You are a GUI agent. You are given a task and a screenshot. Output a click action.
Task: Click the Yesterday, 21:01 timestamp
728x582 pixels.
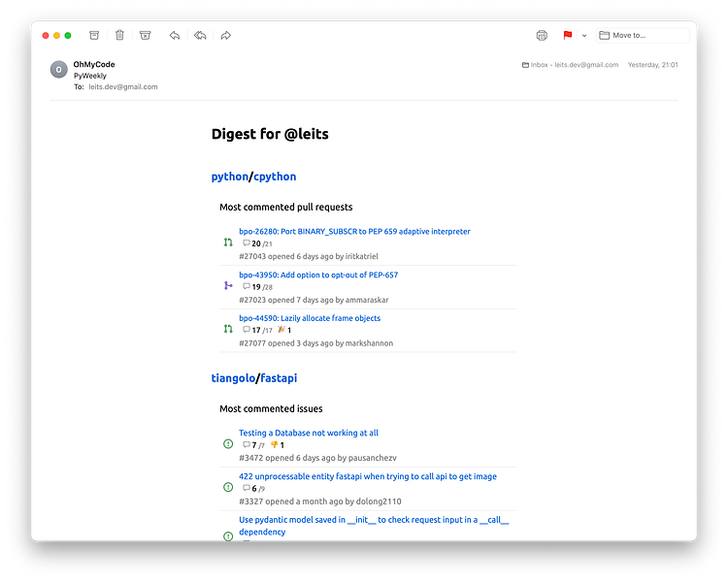tap(653, 65)
